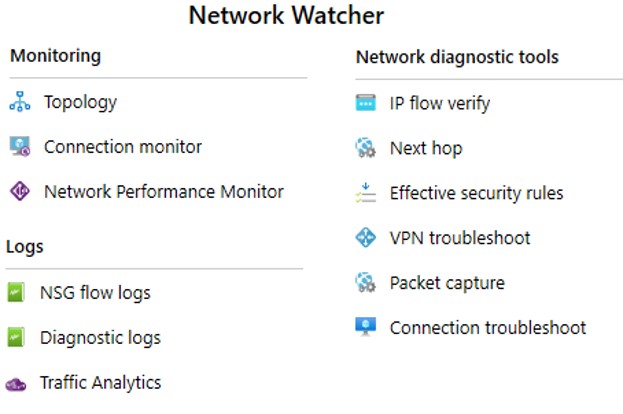
Task: Select Effective security rules
Action: point(476,193)
